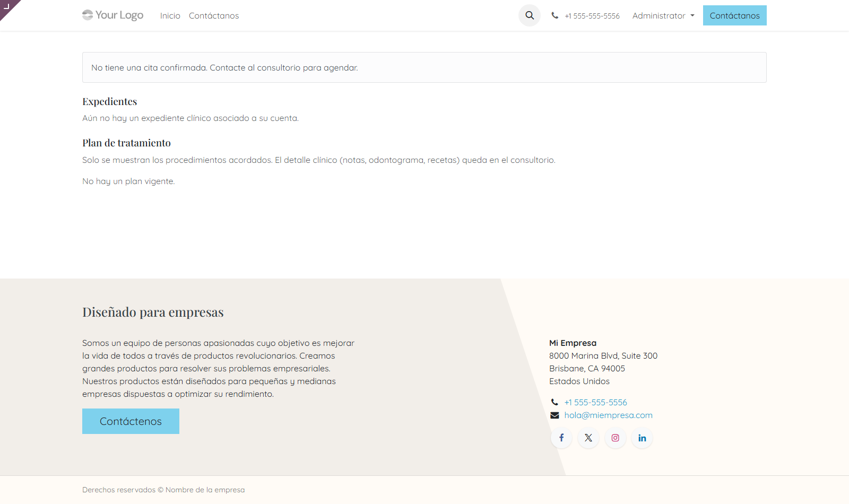This screenshot has height=504, width=849.
Task: Open the hola@miempresa.com email link
Action: 609,415
